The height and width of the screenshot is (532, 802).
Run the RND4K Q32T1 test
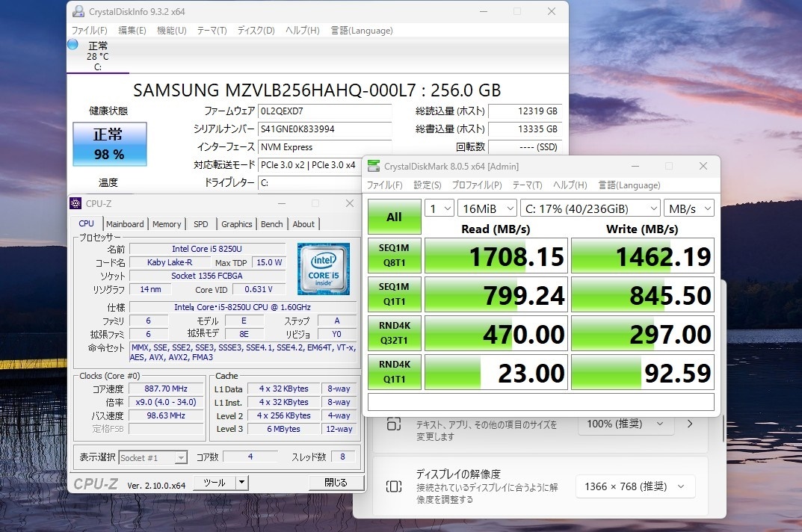click(x=395, y=333)
